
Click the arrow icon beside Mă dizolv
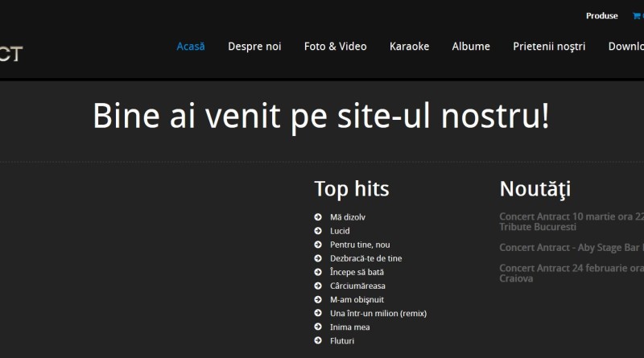[x=318, y=217]
